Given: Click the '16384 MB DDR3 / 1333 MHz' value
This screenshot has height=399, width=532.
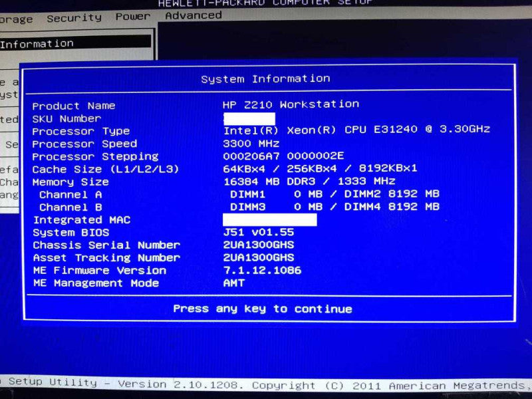Looking at the screenshot, I should click(309, 181).
